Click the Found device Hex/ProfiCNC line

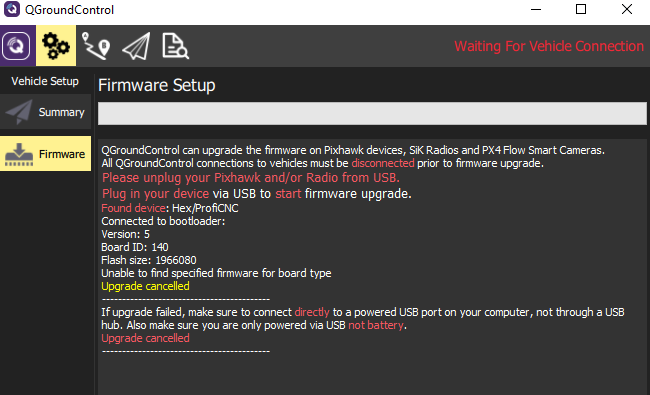pos(170,208)
